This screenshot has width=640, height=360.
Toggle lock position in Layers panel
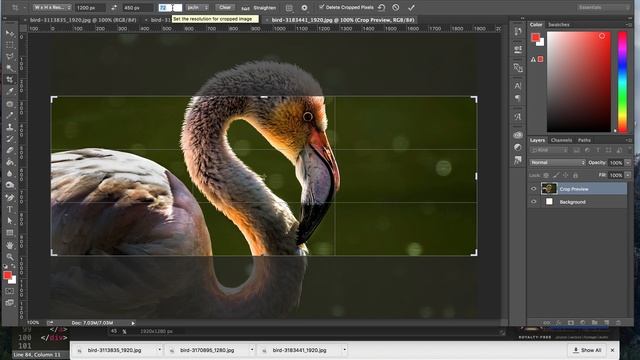(566, 175)
